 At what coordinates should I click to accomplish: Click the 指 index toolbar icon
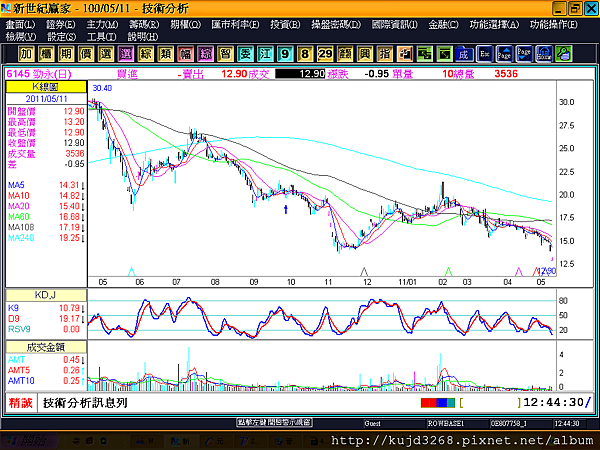[x=385, y=54]
